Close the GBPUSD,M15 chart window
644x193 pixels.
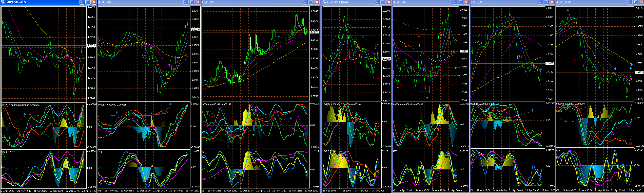94,2
